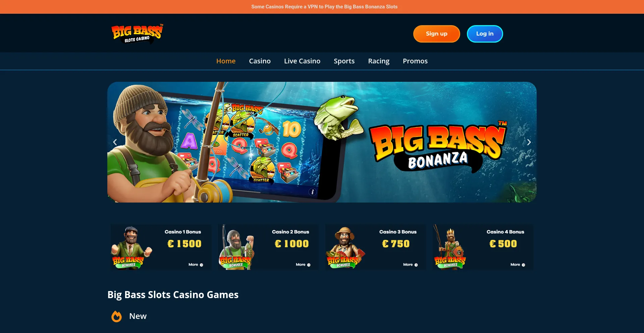Screen dimensions: 644x333
Task: Open the VPN notice top banner link
Action: click(324, 7)
